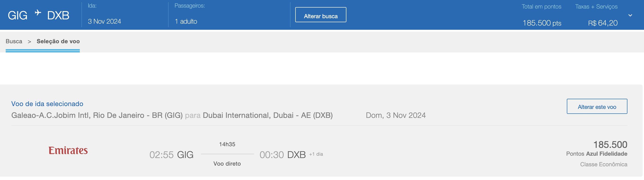Click the 14h35 flight duration
644x180 pixels.
[x=227, y=144]
